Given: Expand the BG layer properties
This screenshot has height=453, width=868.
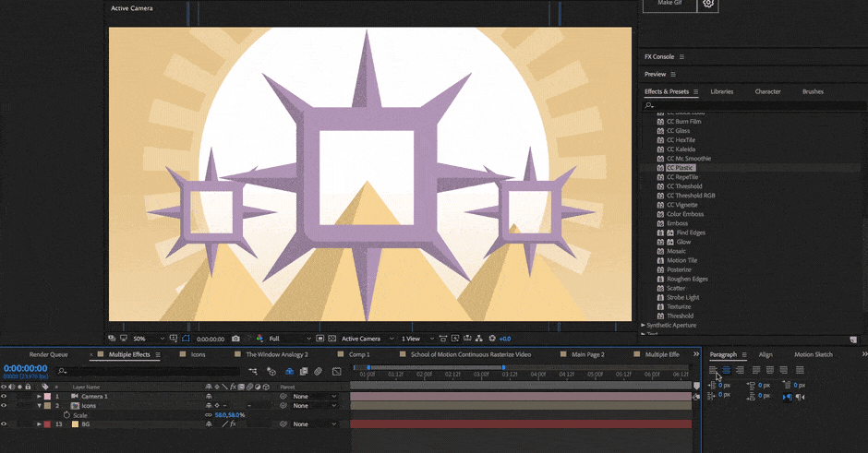Looking at the screenshot, I should click(40, 424).
